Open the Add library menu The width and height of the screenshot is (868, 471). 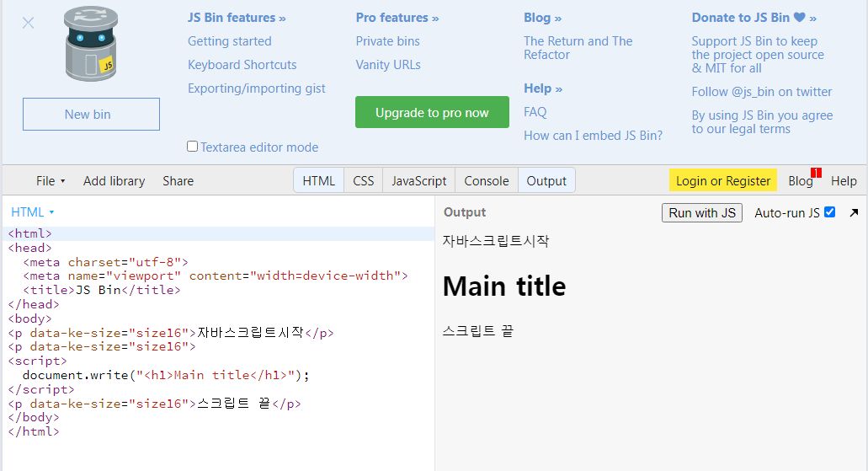114,181
